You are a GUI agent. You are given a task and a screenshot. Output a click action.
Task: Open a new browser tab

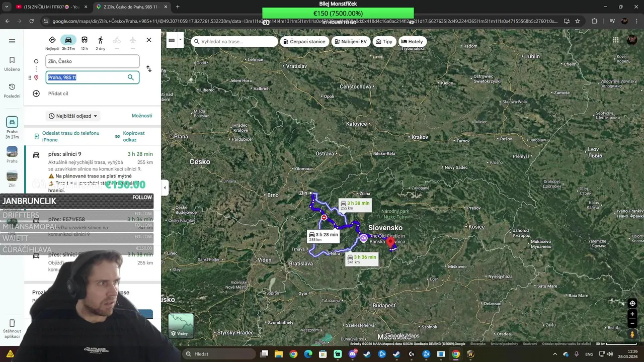coord(178,7)
